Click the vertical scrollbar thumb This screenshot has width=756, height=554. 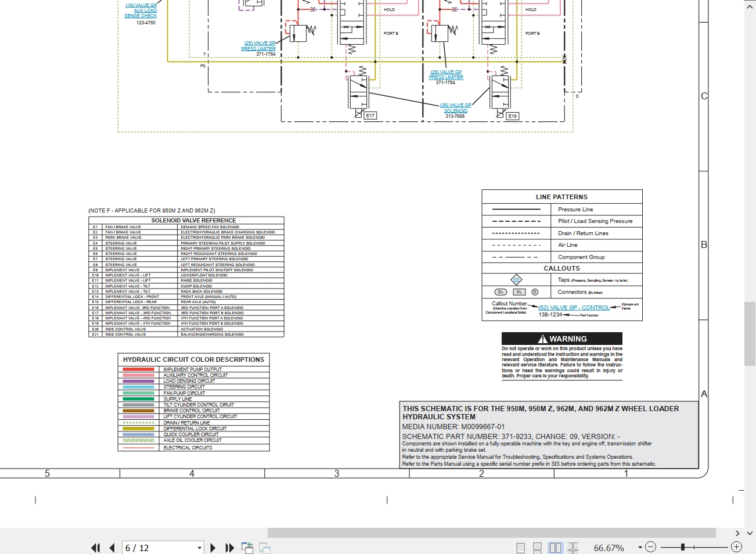coord(750,334)
